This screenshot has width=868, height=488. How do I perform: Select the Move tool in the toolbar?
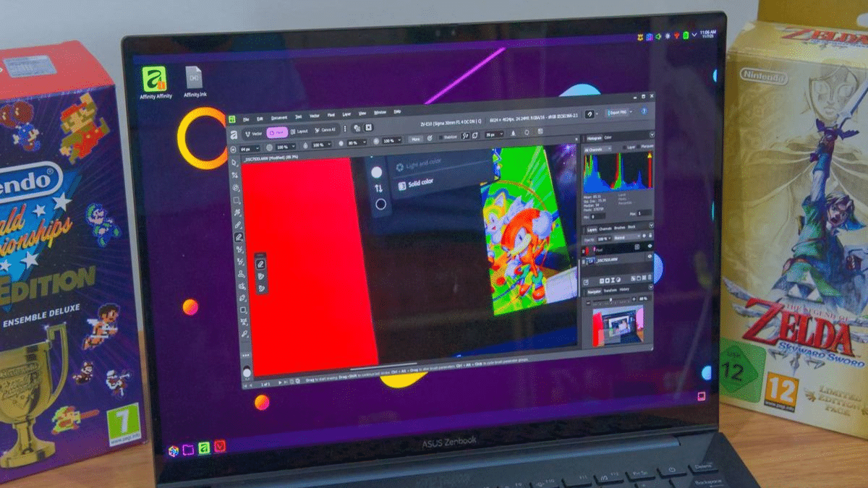(x=239, y=163)
